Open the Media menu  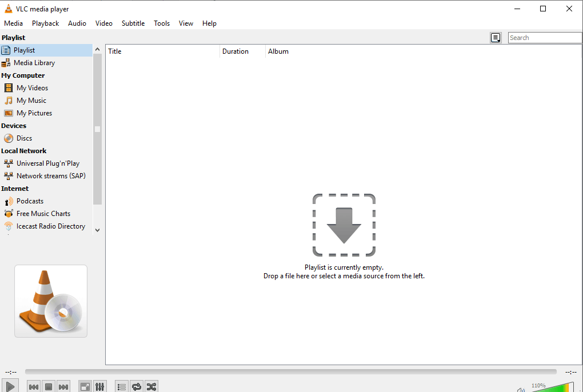pyautogui.click(x=13, y=23)
